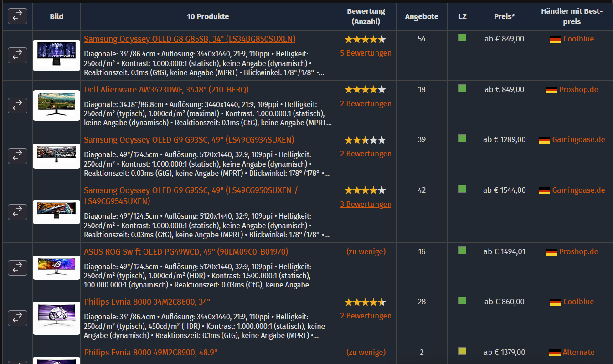Open Coolblue dealer link for Philips 34M2C8600
Viewport: 613px width, 364px height.
[x=579, y=302]
